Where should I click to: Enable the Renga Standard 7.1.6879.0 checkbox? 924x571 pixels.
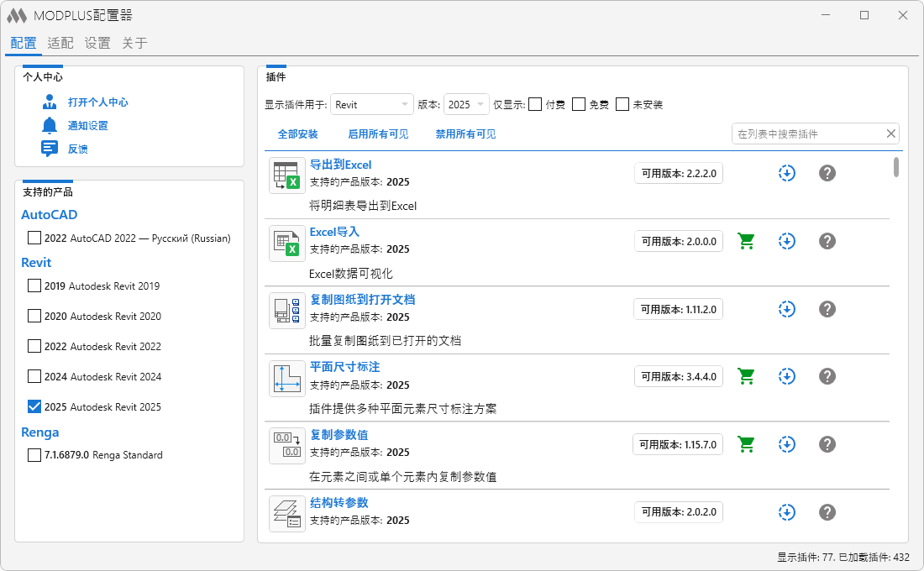[34, 455]
